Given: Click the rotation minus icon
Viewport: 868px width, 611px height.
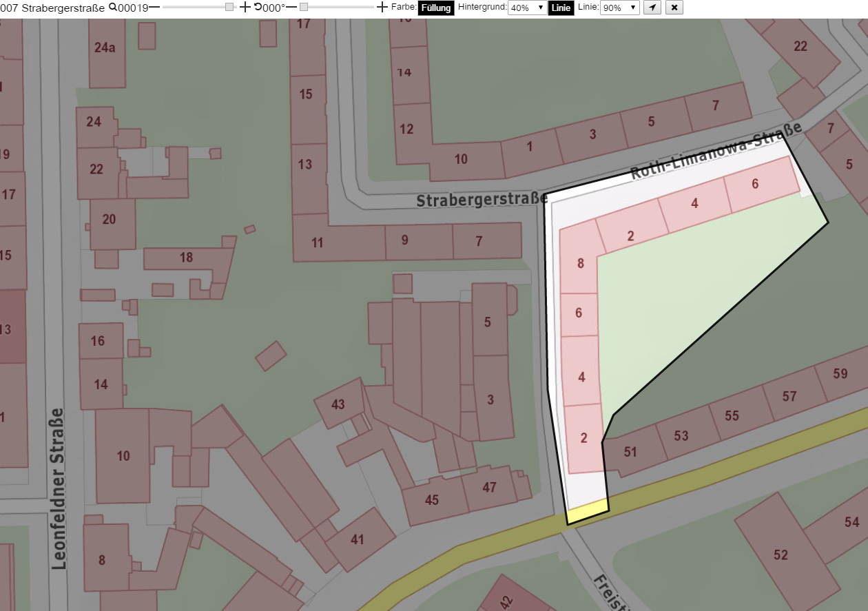Looking at the screenshot, I should (291, 7).
